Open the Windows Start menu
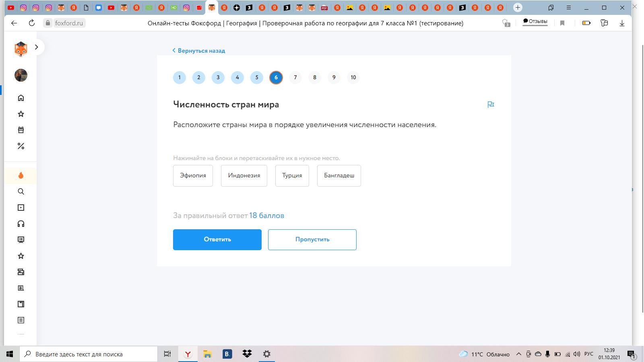The height and width of the screenshot is (362, 644). [10, 354]
